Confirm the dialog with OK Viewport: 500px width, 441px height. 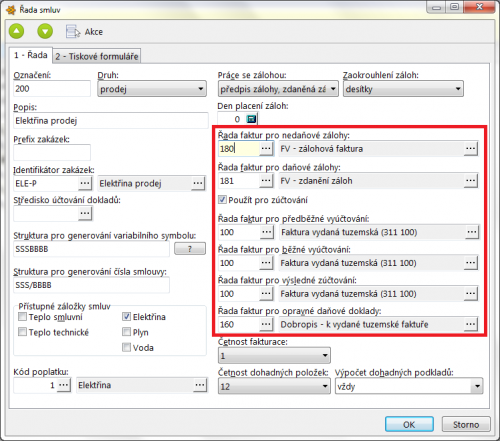[x=409, y=424]
